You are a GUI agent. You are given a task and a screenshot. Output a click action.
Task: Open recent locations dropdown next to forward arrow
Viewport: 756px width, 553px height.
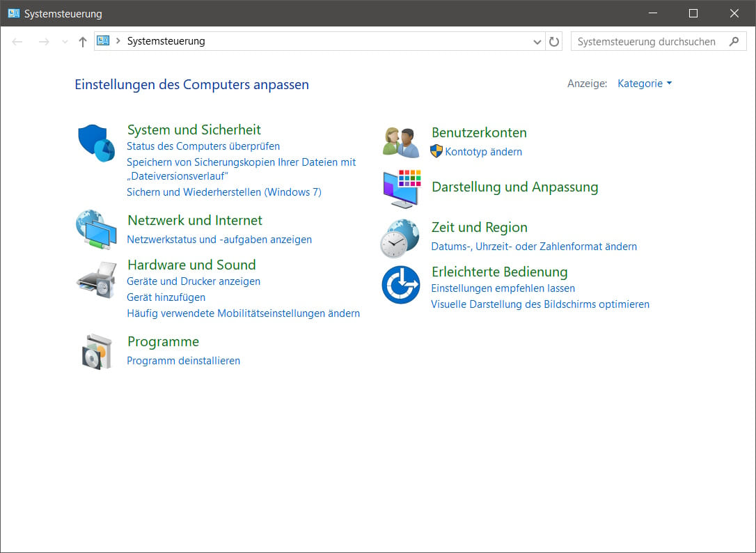click(65, 42)
